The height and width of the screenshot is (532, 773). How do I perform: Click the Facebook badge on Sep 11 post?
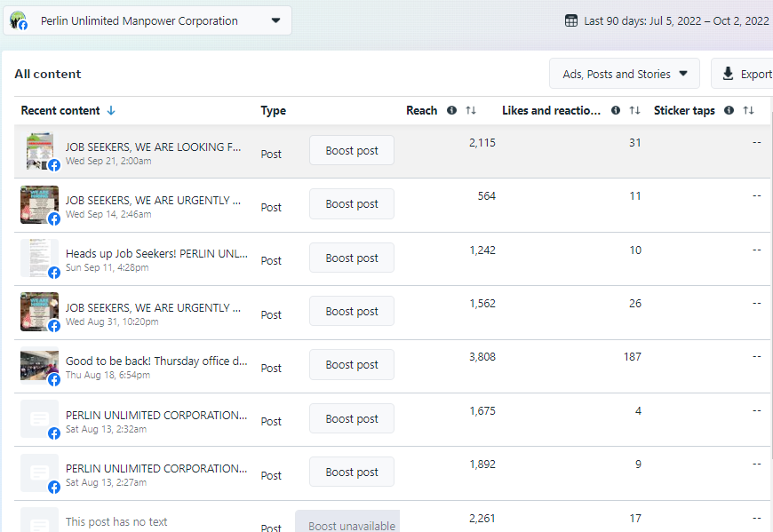[54, 273]
